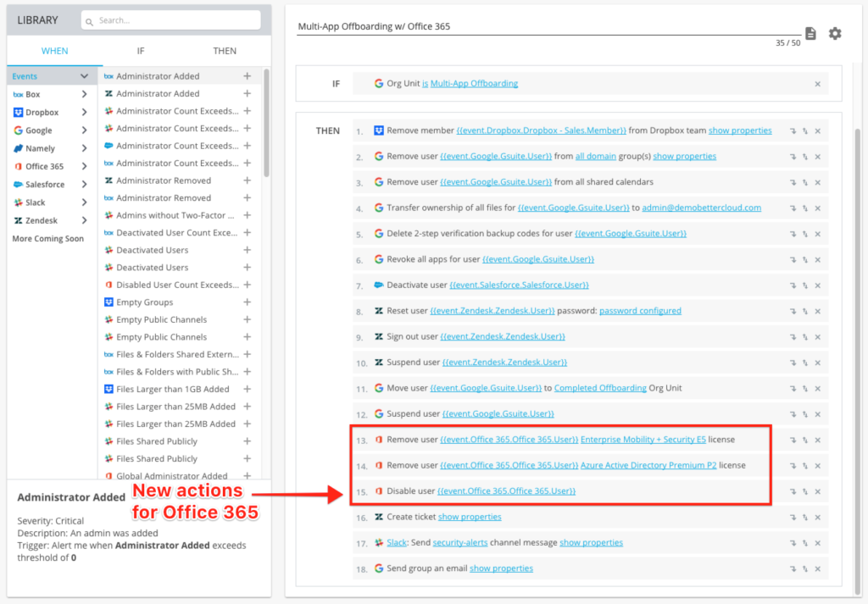Click Salesforce user variable in action 7
868x604 pixels.
519,285
